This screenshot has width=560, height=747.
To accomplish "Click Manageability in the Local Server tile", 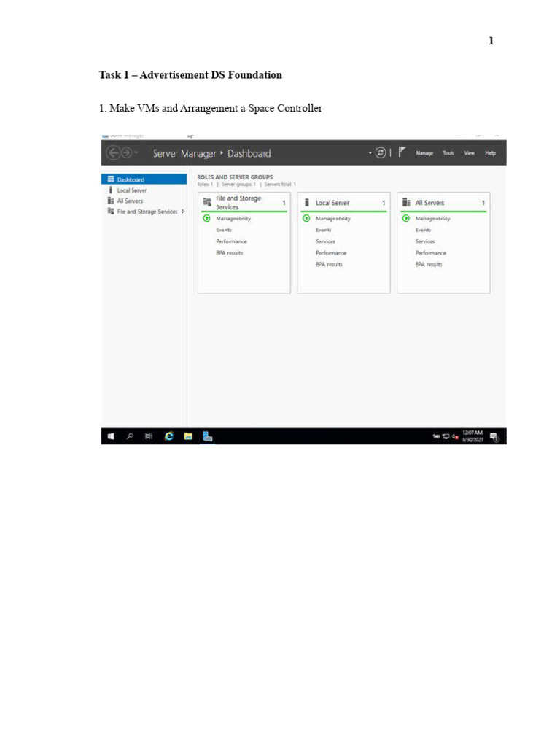I will (x=332, y=218).
